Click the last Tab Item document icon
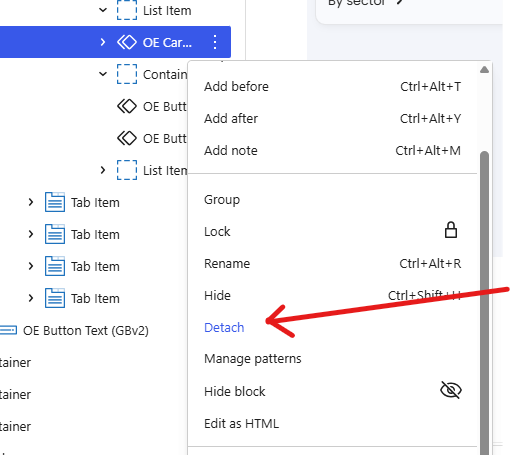The image size is (510, 455). (x=55, y=298)
